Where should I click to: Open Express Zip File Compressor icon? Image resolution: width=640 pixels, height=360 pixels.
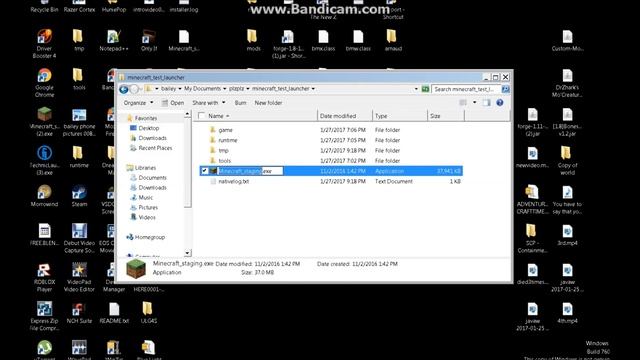pyautogui.click(x=44, y=316)
